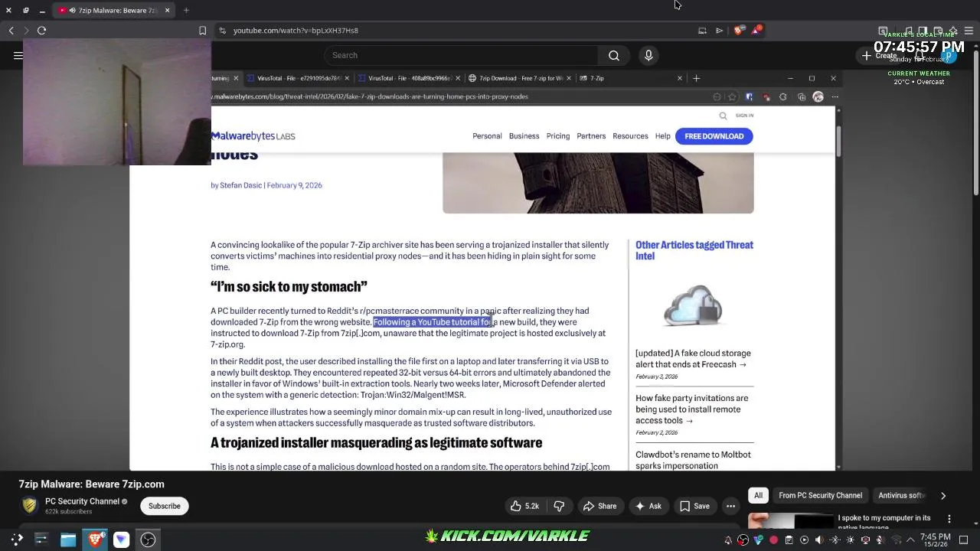980x551 pixels.
Task: Share the video using the Share button
Action: [599, 506]
